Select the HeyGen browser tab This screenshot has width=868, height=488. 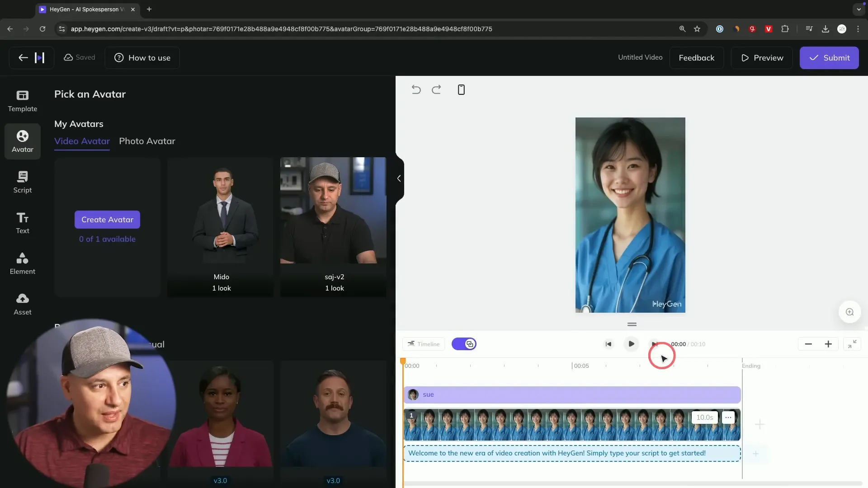pos(87,9)
